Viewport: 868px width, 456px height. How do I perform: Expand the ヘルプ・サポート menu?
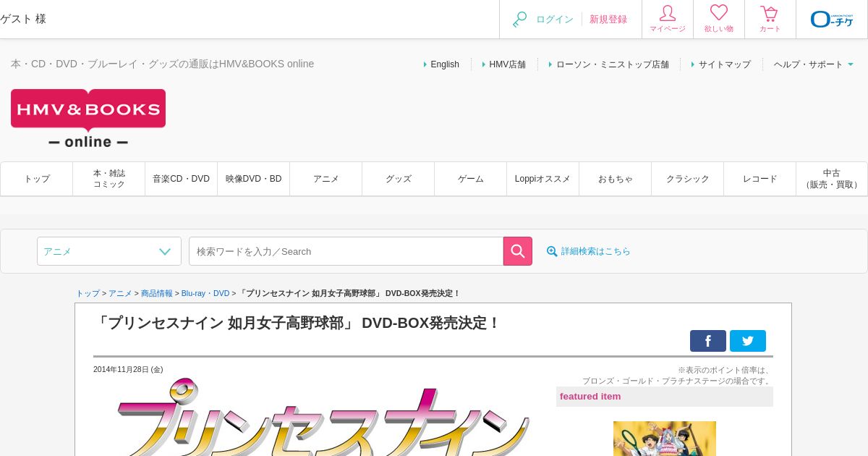[x=814, y=64]
